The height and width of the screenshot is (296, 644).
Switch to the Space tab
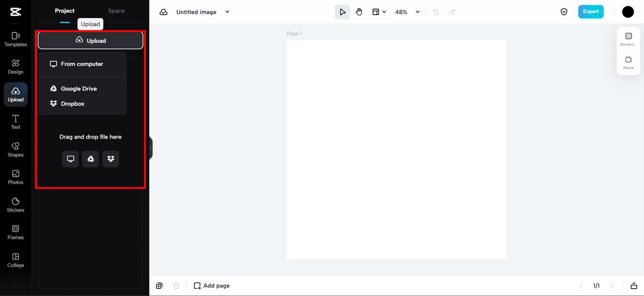pyautogui.click(x=116, y=11)
